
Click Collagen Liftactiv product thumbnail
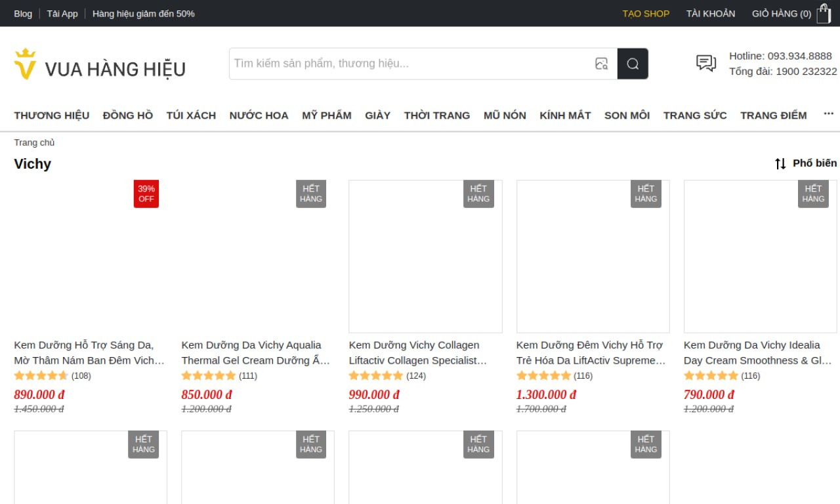[x=425, y=257]
